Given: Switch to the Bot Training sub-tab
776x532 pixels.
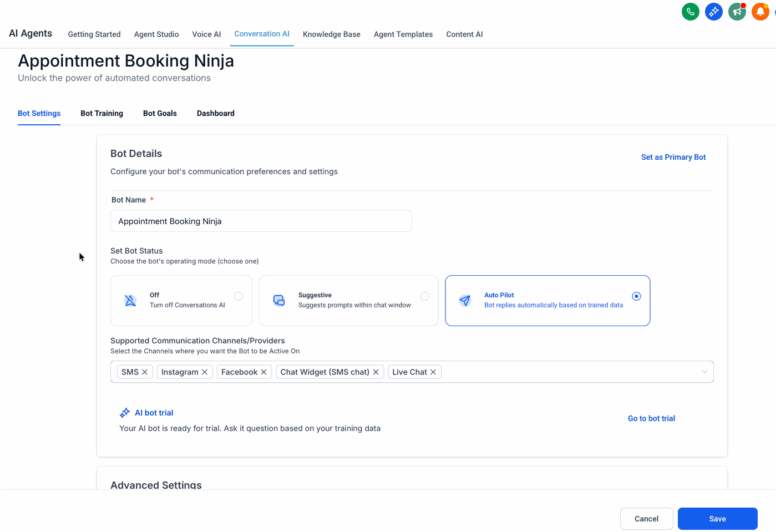Looking at the screenshot, I should coord(102,113).
